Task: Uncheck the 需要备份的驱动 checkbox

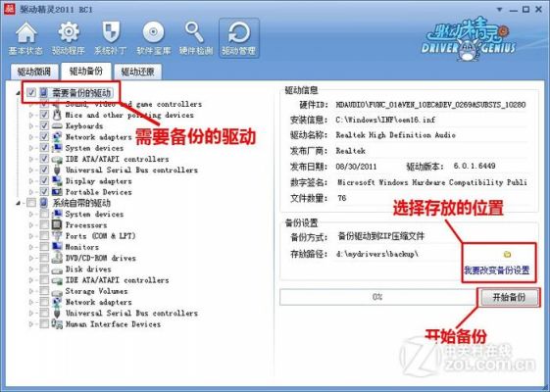Action: click(31, 92)
